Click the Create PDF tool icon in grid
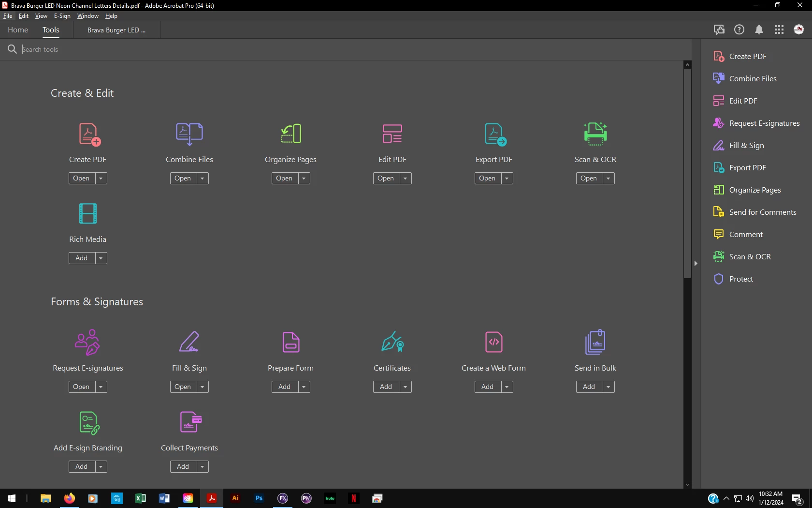Image resolution: width=812 pixels, height=508 pixels. 89,134
